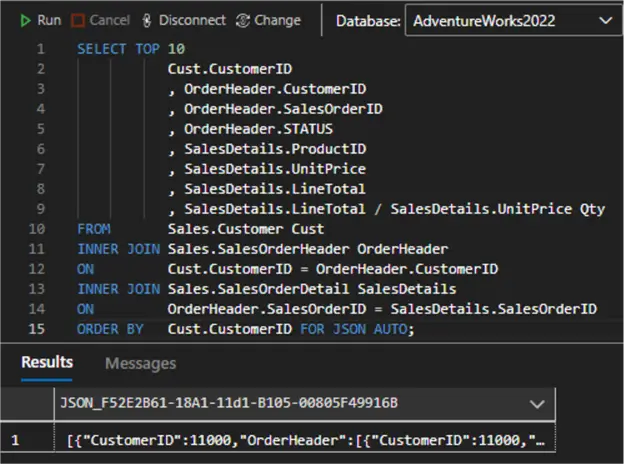The width and height of the screenshot is (624, 464).
Task: Click the Change text button
Action: pyautogui.click(x=277, y=20)
